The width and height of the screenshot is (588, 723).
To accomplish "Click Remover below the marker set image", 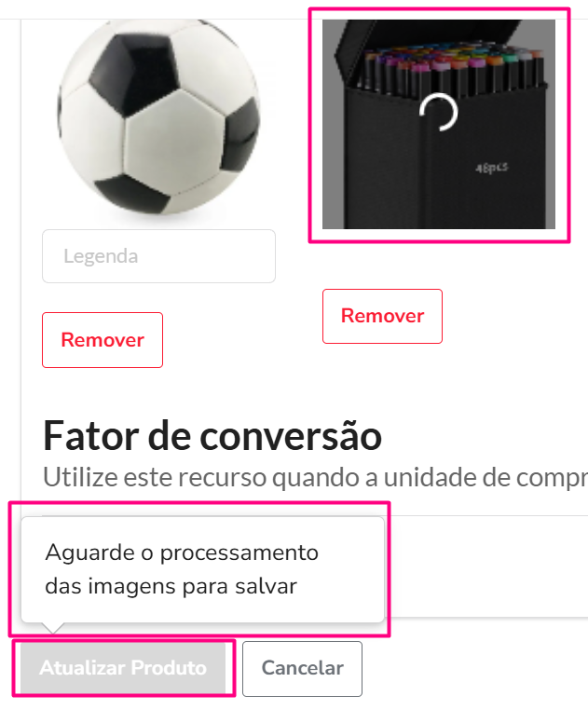I will tap(382, 317).
